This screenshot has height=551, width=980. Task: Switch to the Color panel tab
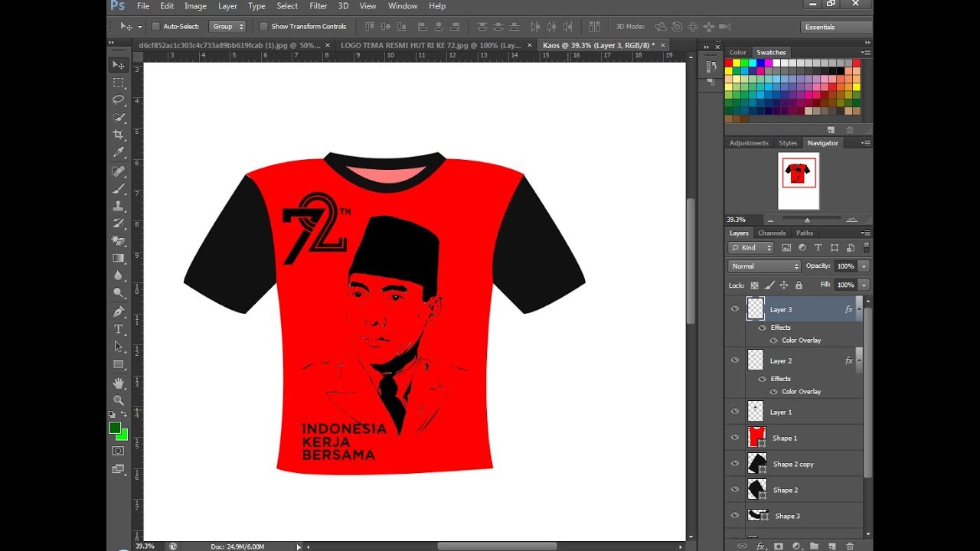pos(738,53)
